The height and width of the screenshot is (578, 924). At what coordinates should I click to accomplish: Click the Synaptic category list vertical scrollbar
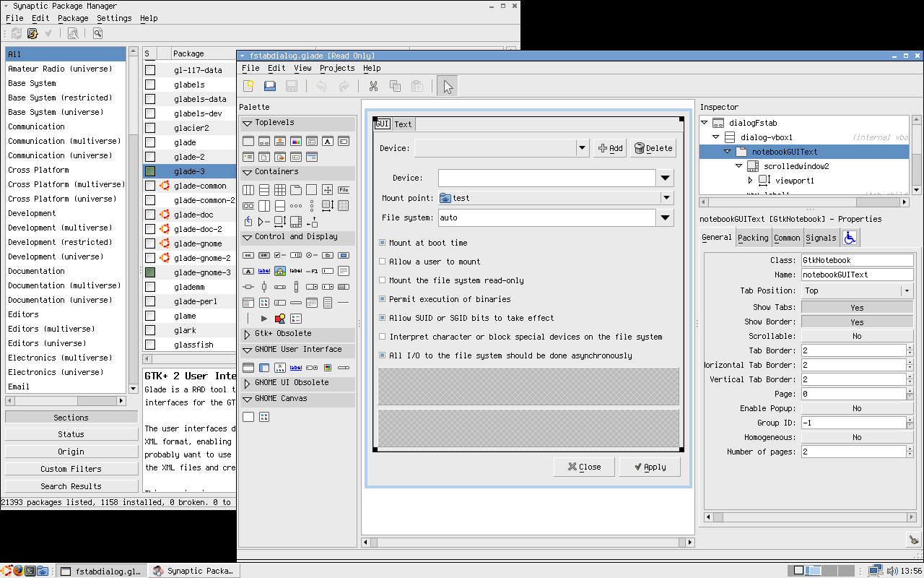click(134, 220)
